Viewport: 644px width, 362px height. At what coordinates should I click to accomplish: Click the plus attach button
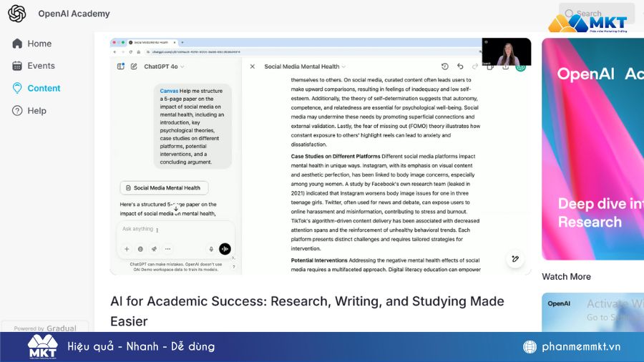(127, 249)
